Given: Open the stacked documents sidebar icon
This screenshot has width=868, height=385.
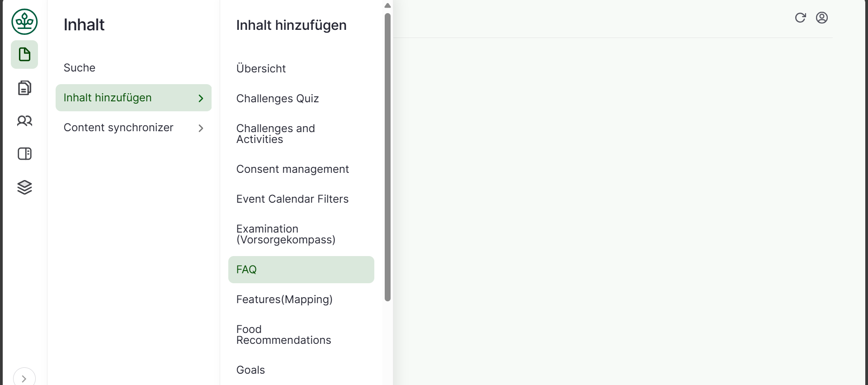Looking at the screenshot, I should tap(24, 88).
